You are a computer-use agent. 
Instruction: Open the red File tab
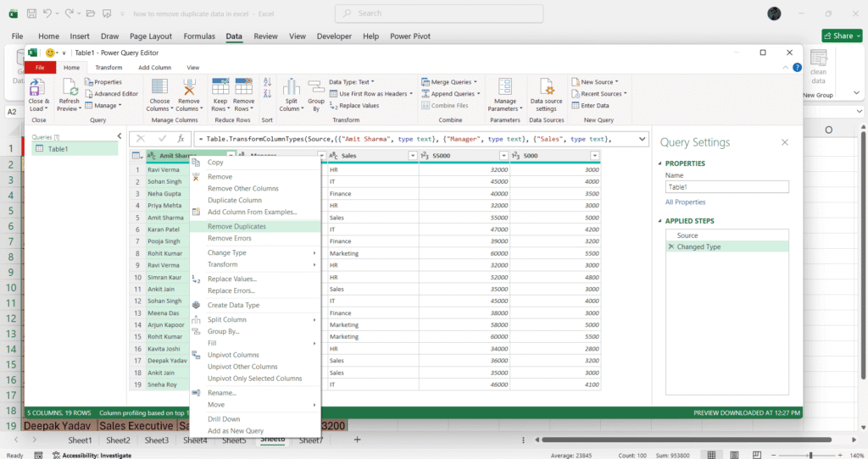click(x=40, y=68)
